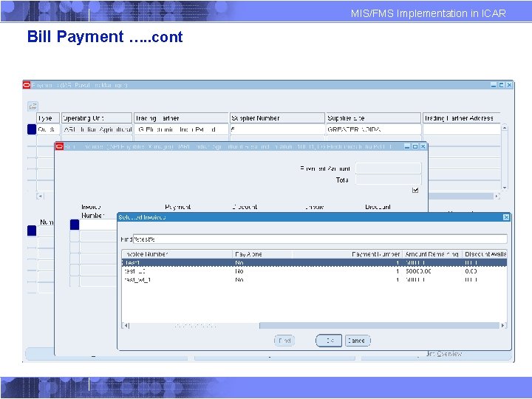This screenshot has width=532, height=399.
Task: Click the Supplier Site field GREATER NOIDA
Action: tap(373, 129)
